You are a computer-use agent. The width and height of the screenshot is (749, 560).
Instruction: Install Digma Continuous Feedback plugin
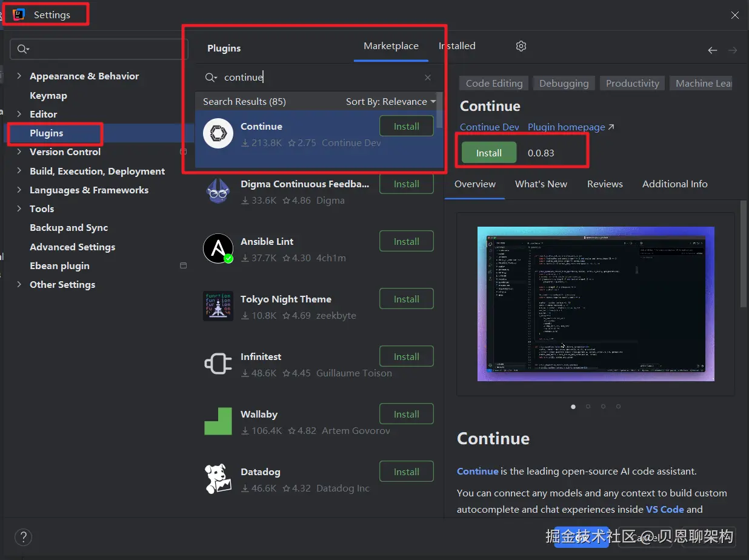407,184
